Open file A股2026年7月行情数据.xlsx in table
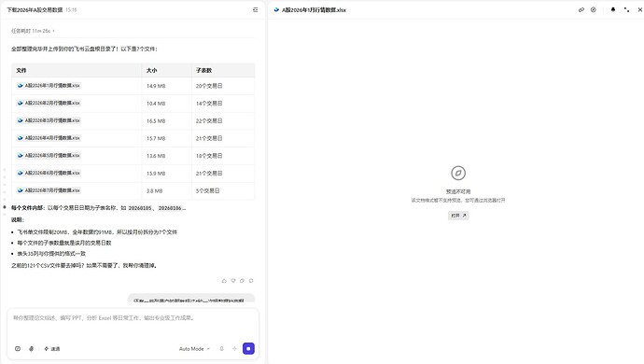 49,190
